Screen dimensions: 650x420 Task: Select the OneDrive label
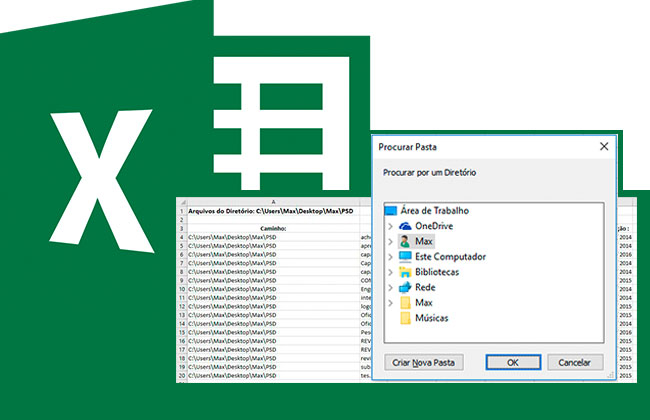[x=434, y=226]
